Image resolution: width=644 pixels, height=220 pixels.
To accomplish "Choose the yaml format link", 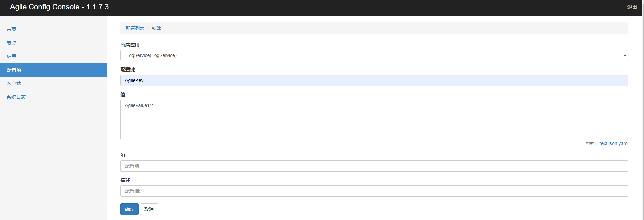I will [x=623, y=143].
